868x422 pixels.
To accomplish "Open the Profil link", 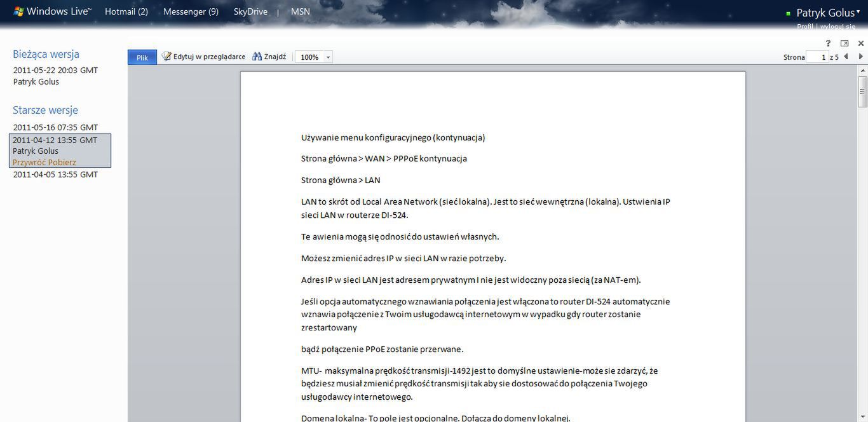I will click(x=806, y=27).
